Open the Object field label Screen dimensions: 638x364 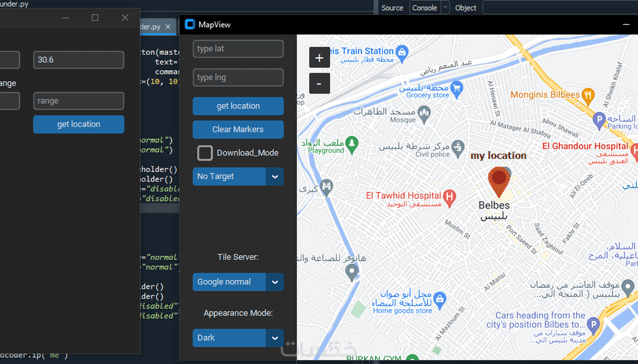(465, 8)
